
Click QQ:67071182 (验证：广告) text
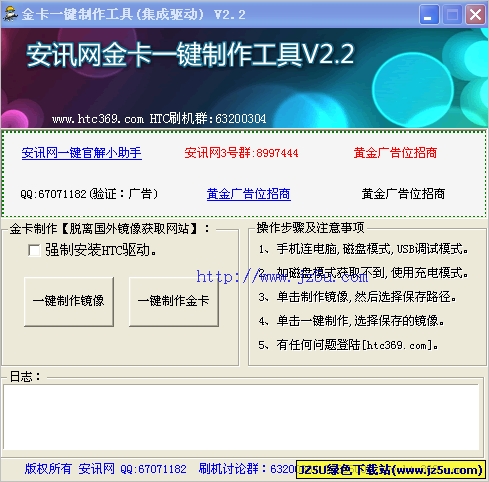point(89,194)
